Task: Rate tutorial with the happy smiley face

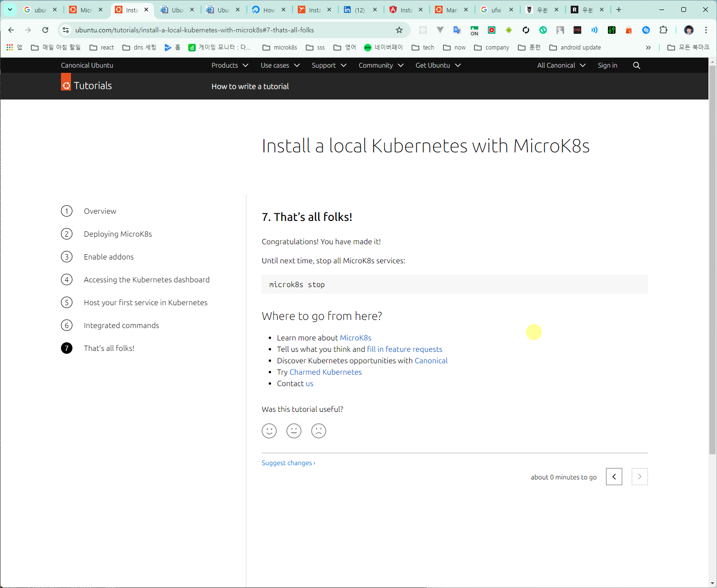Action: [x=269, y=431]
